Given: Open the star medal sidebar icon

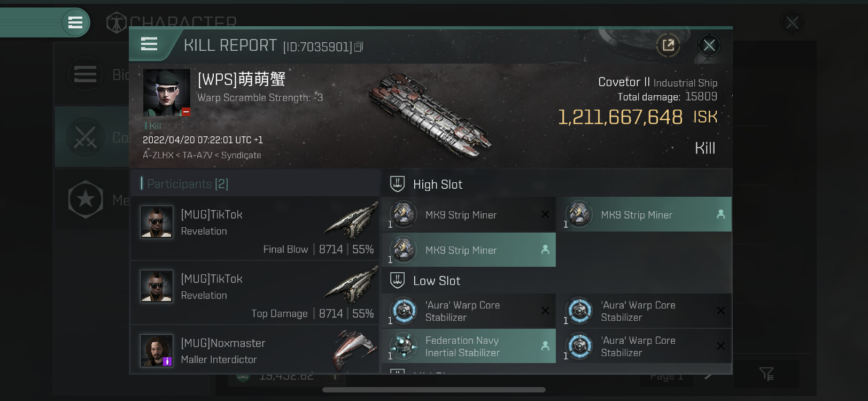Looking at the screenshot, I should point(86,199).
